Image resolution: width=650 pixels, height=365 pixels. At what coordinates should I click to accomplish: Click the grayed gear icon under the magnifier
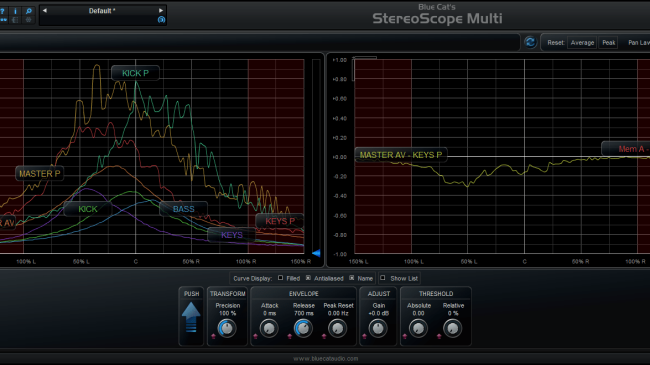(x=29, y=19)
